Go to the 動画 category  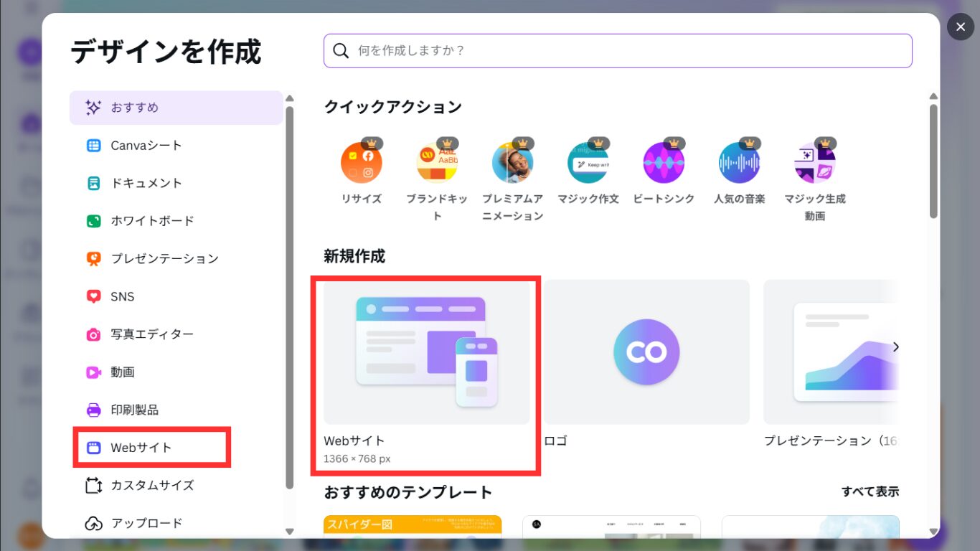[x=176, y=372]
